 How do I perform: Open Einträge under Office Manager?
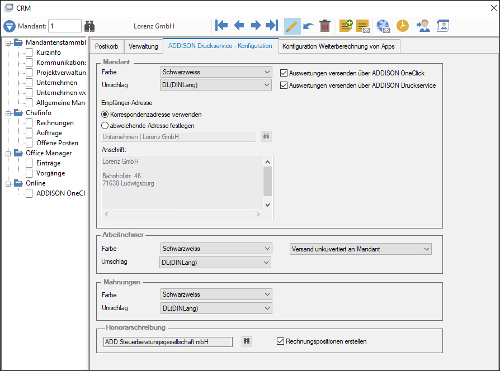48,163
